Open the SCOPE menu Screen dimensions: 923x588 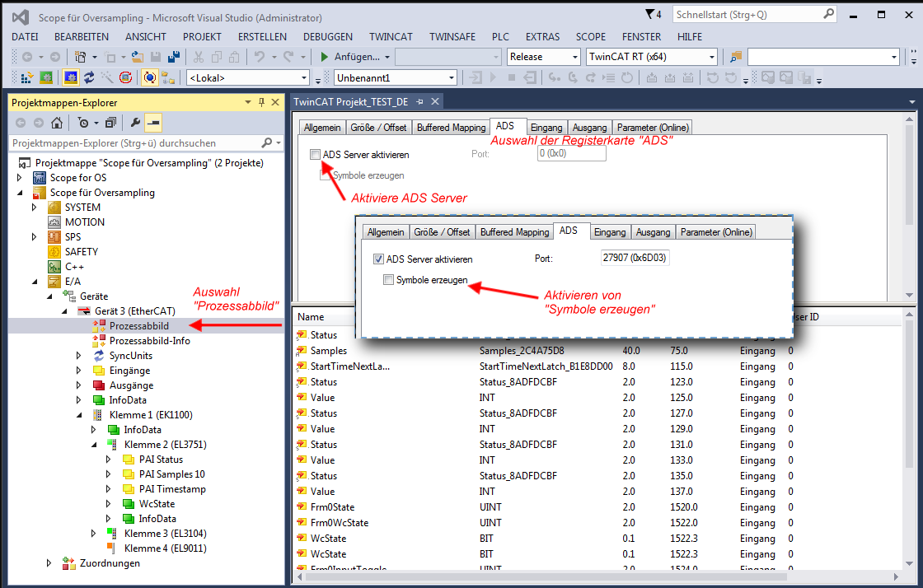pos(590,36)
